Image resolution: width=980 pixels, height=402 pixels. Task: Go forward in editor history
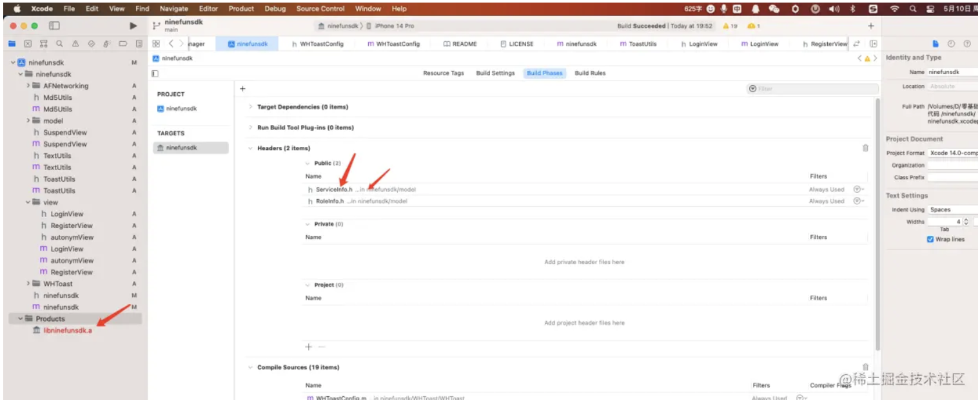click(x=181, y=44)
